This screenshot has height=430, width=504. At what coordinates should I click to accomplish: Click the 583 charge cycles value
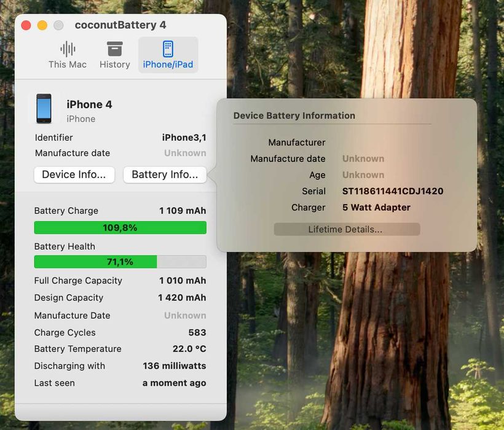[x=197, y=332]
